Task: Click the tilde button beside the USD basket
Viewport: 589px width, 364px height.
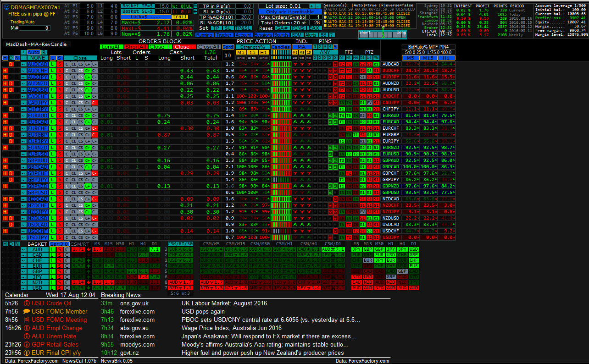Action: tap(23, 288)
